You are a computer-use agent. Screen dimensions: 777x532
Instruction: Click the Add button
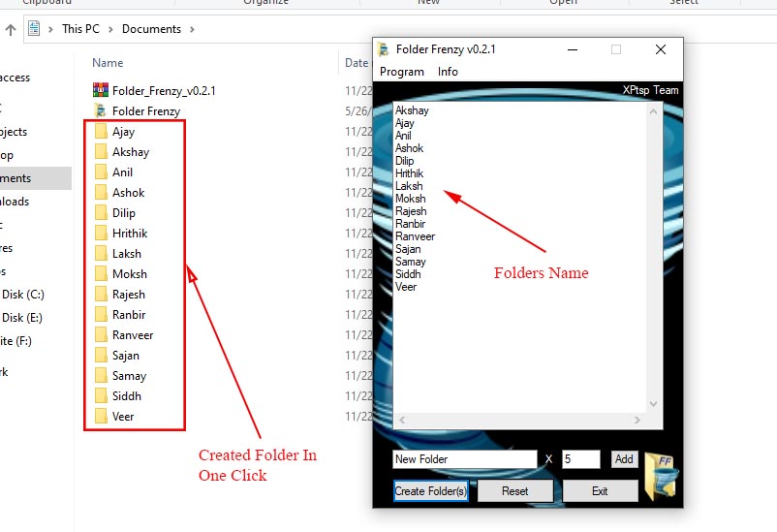tap(624, 459)
